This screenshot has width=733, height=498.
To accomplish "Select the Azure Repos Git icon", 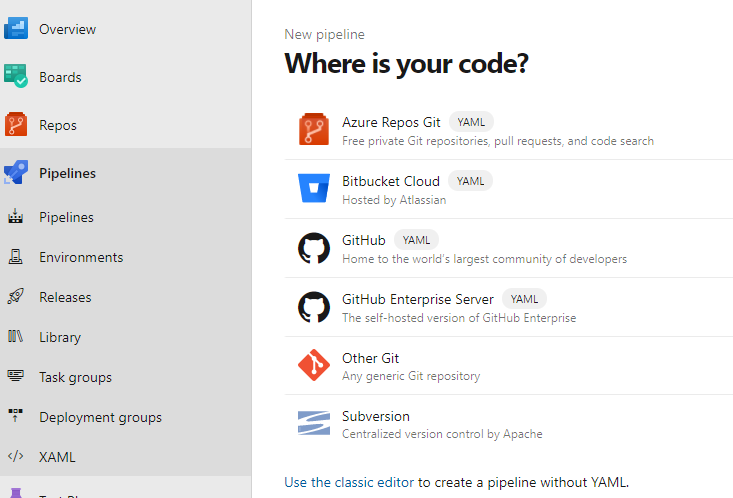I will (x=314, y=130).
